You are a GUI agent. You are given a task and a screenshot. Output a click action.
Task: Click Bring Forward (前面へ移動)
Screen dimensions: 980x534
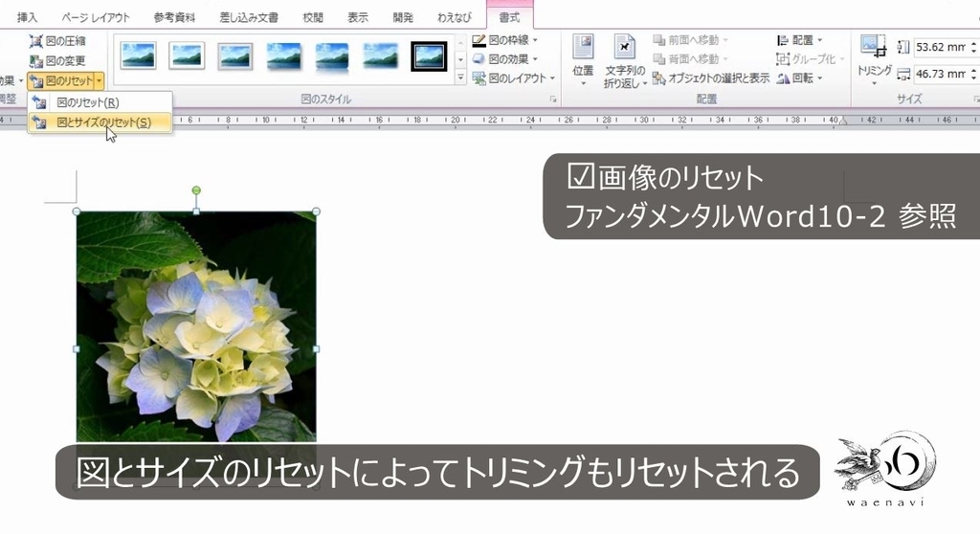point(691,40)
